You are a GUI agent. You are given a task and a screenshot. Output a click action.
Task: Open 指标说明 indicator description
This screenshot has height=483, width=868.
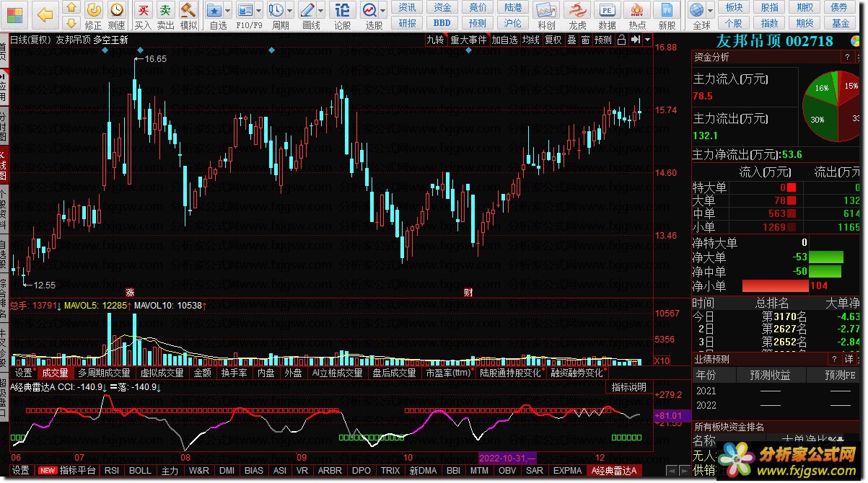pyautogui.click(x=629, y=387)
